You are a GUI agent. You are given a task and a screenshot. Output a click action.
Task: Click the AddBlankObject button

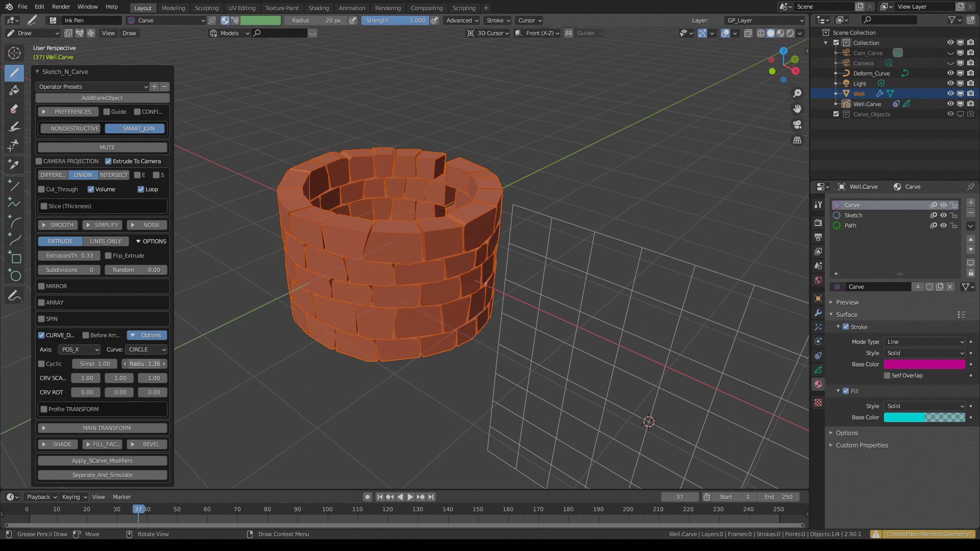pyautogui.click(x=102, y=98)
